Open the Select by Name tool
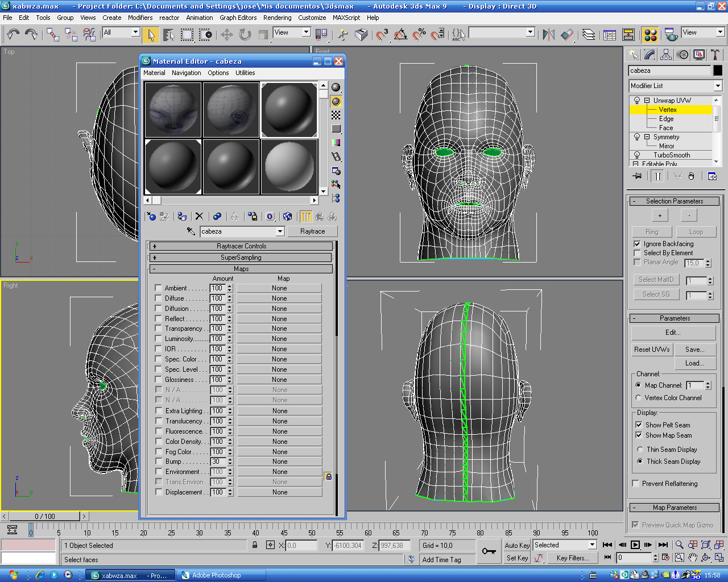 [x=169, y=35]
